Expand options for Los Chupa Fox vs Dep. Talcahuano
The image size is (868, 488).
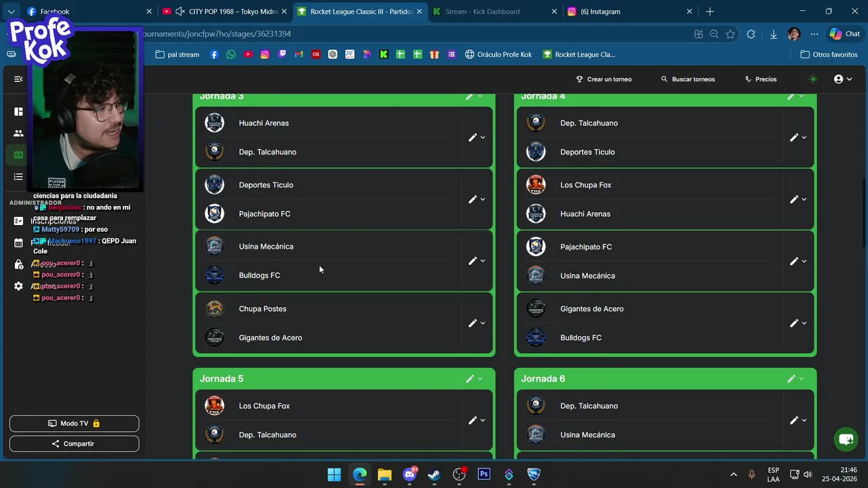[483, 420]
